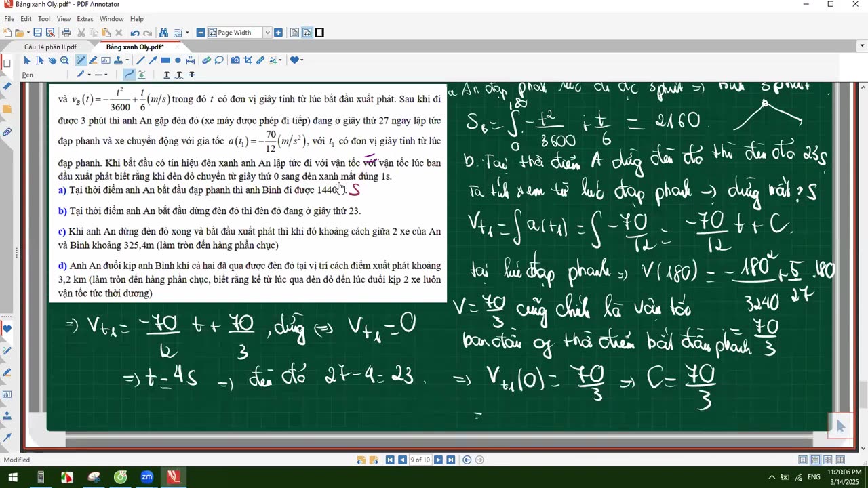The image size is (868, 488).
Task: Open the Help menu
Action: (136, 19)
